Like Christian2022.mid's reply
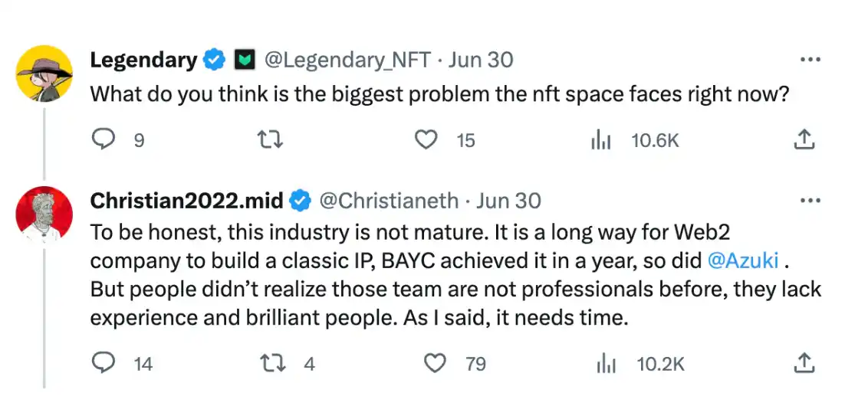This screenshot has height=419, width=868. click(x=435, y=362)
